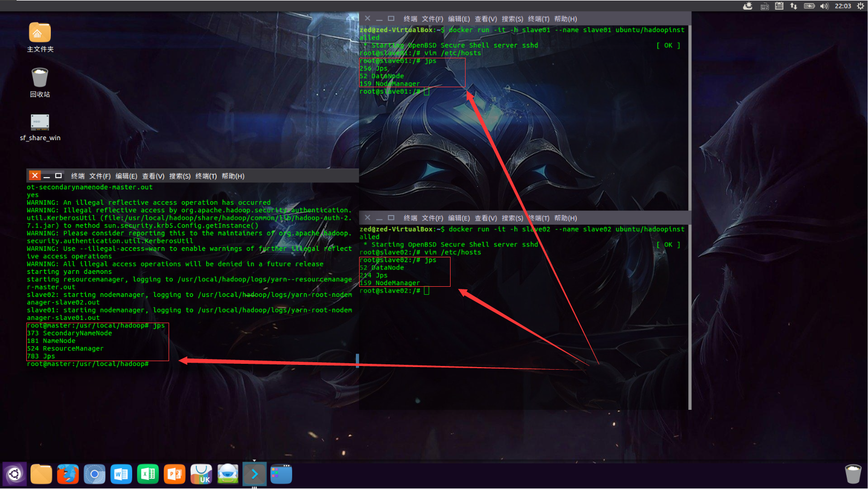868x489 pixels.
Task: Click '181 NameNode' line in master terminal
Action: [51, 341]
